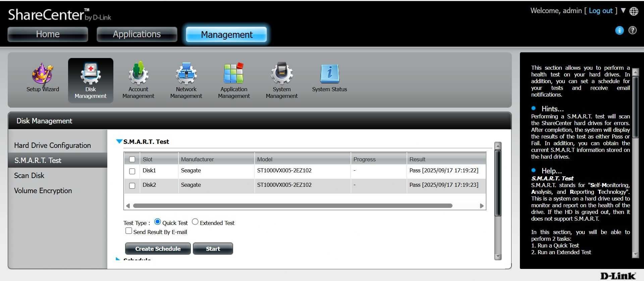Open System Management icon

282,80
